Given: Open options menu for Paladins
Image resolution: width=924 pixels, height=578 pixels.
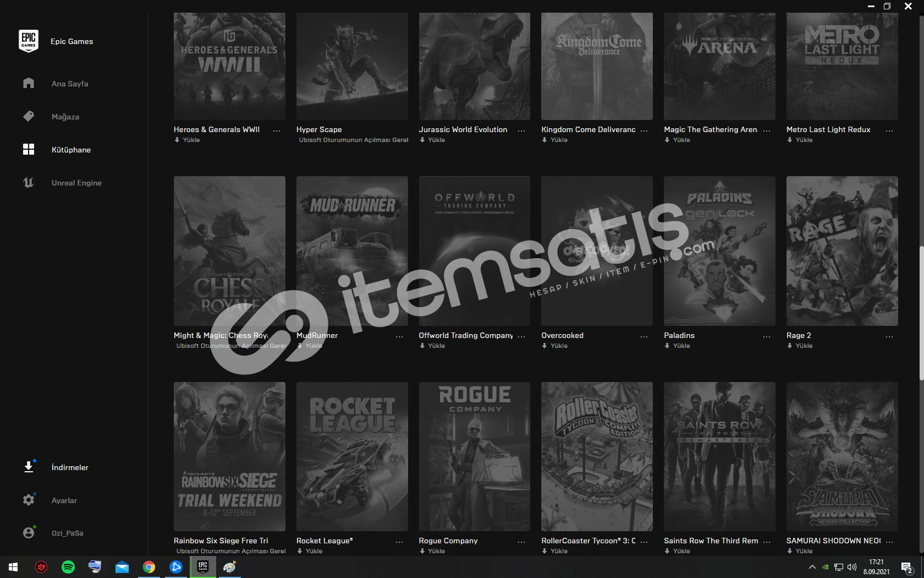Looking at the screenshot, I should coord(767,336).
